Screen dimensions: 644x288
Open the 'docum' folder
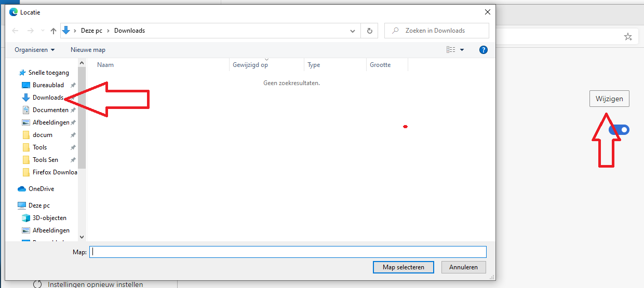[43, 135]
